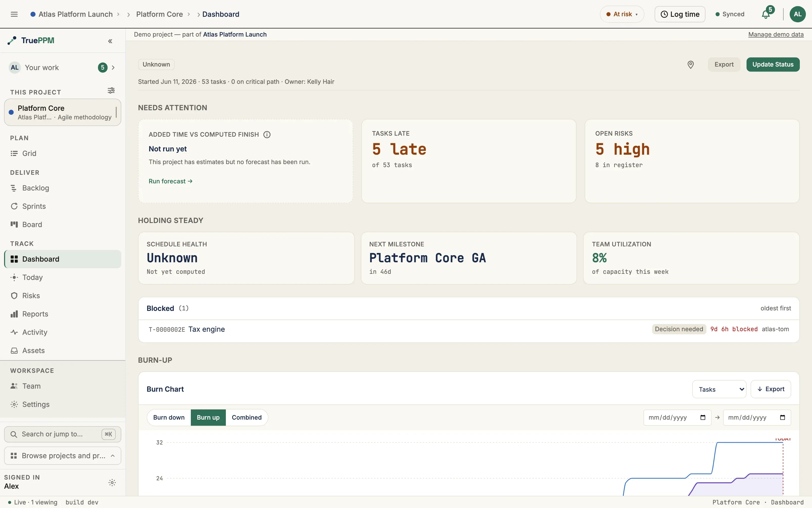The width and height of the screenshot is (812, 508).
Task: Open the Backlog page
Action: (x=63, y=188)
